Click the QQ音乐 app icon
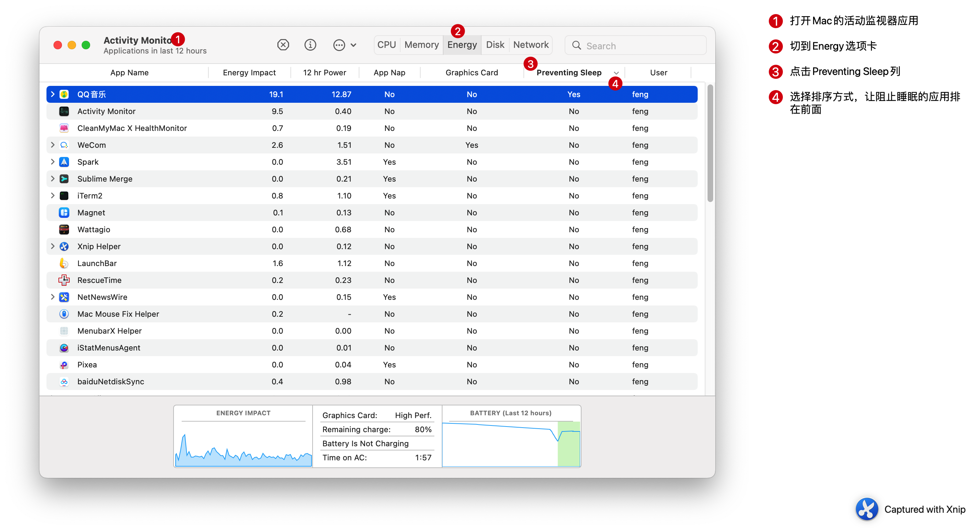Screen dimensions: 980x530 pos(64,94)
